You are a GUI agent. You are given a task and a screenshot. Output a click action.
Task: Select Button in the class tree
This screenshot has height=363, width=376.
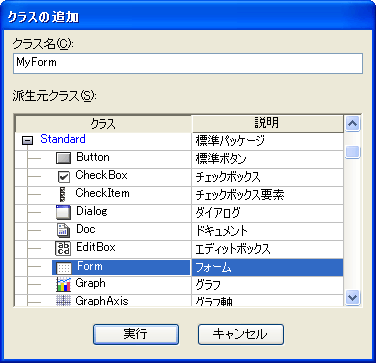click(93, 157)
